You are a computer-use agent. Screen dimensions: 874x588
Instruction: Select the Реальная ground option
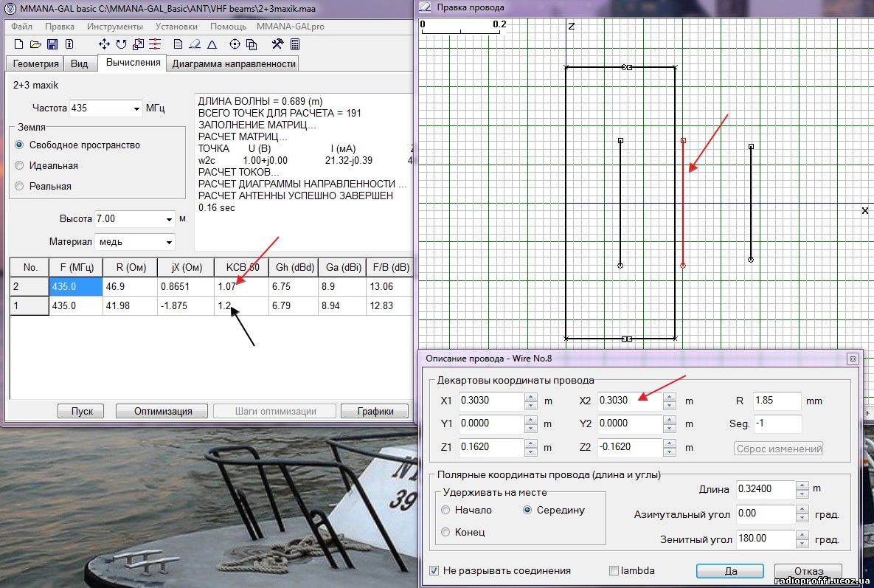[19, 186]
